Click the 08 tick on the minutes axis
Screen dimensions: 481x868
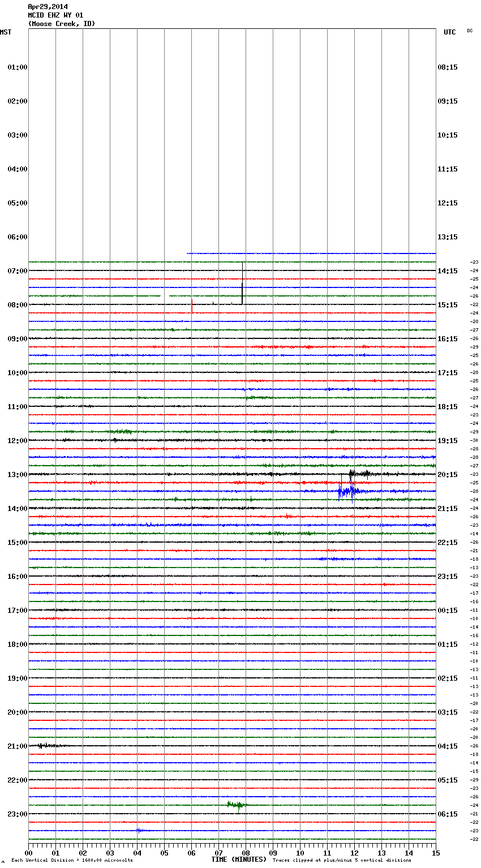click(246, 853)
